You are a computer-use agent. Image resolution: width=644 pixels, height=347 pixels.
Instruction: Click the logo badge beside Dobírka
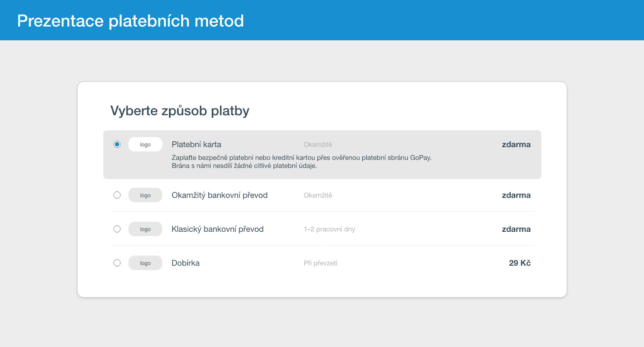click(x=145, y=263)
